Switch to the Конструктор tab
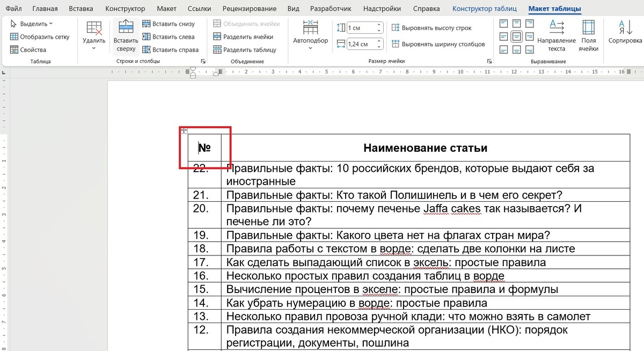 125,9
